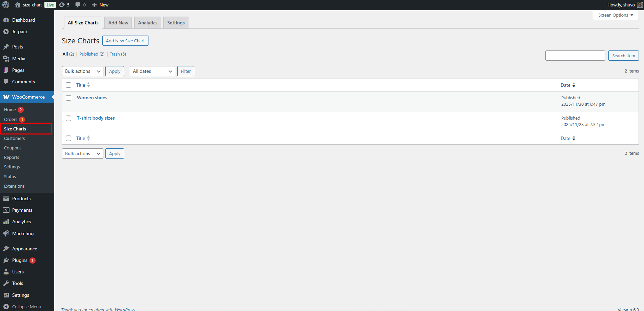The image size is (644, 311).
Task: Sort by Date using footer arrow
Action: coord(574,138)
